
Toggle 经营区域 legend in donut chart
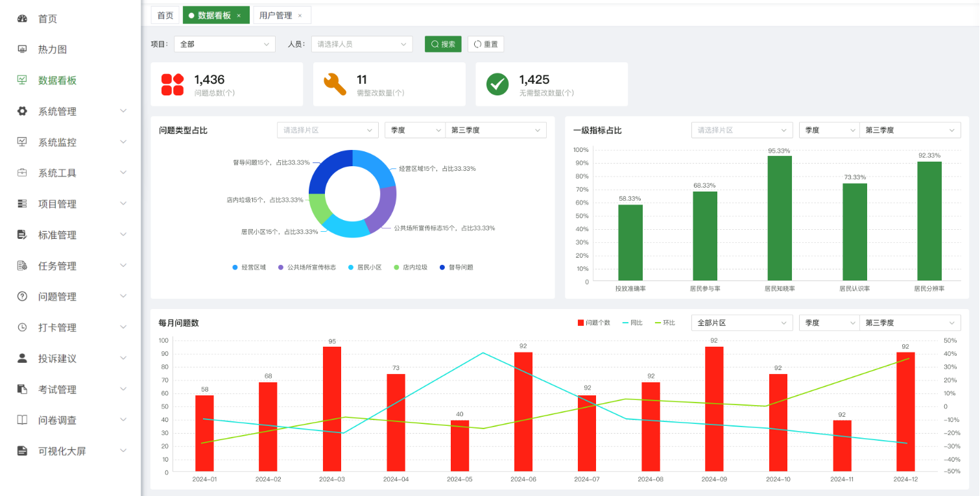coord(249,267)
